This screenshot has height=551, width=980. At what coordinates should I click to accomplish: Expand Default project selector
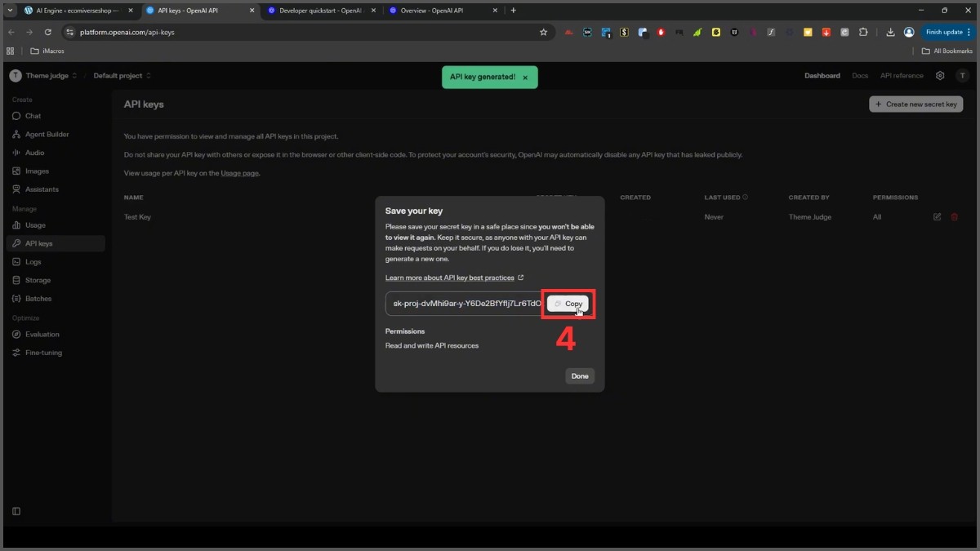pos(122,76)
